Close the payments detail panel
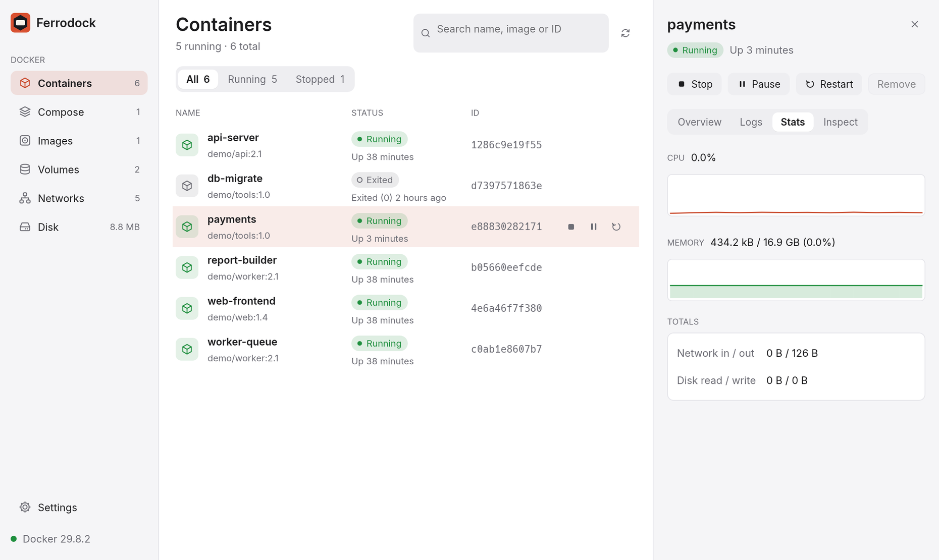Image resolution: width=939 pixels, height=560 pixels. [915, 24]
